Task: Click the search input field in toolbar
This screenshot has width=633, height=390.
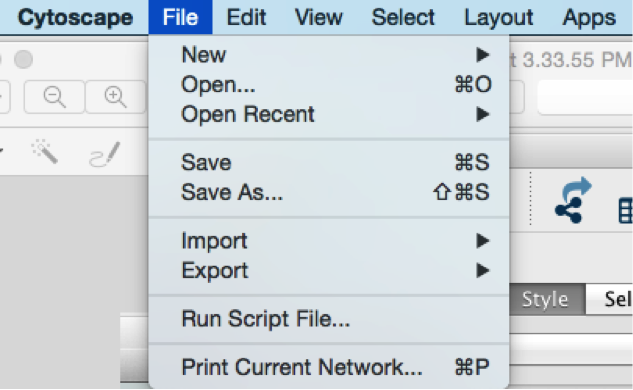Action: (x=585, y=97)
